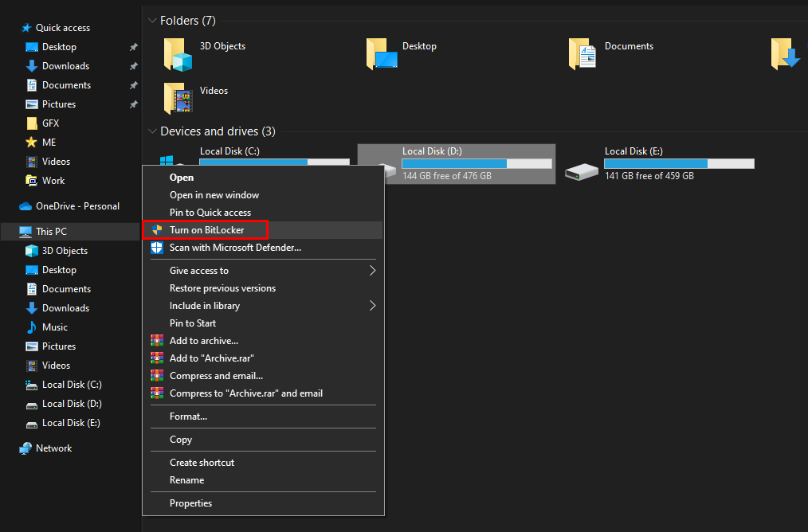Choose Compress to "Archive.rar" and email
The height and width of the screenshot is (532, 808).
(x=245, y=393)
